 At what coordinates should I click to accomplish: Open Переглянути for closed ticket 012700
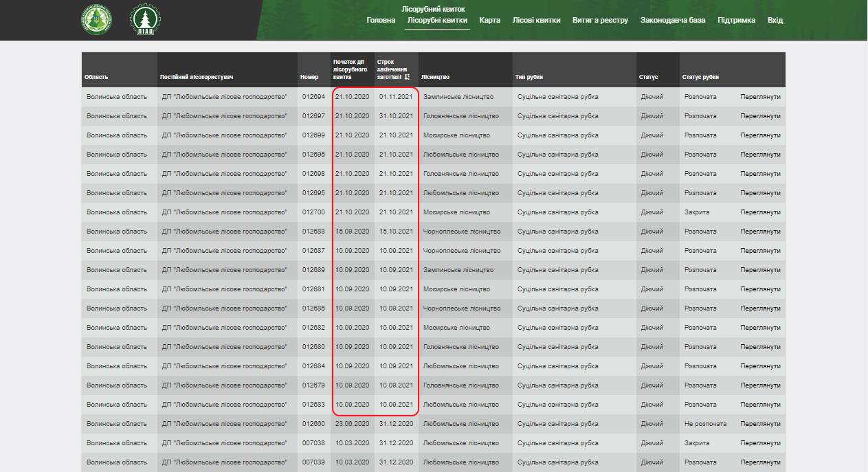point(760,212)
